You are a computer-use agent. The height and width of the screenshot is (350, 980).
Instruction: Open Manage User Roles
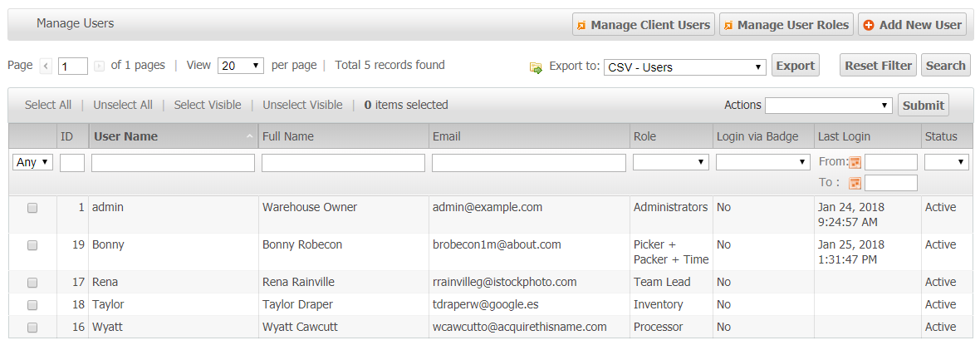click(x=785, y=25)
